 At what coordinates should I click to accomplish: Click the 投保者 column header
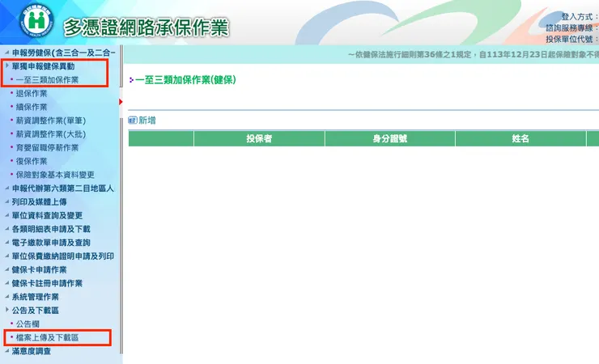[259, 138]
